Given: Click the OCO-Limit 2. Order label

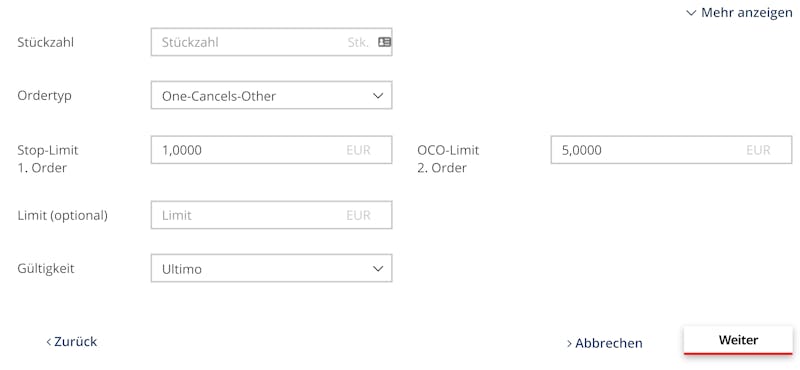Looking at the screenshot, I should pyautogui.click(x=448, y=159).
